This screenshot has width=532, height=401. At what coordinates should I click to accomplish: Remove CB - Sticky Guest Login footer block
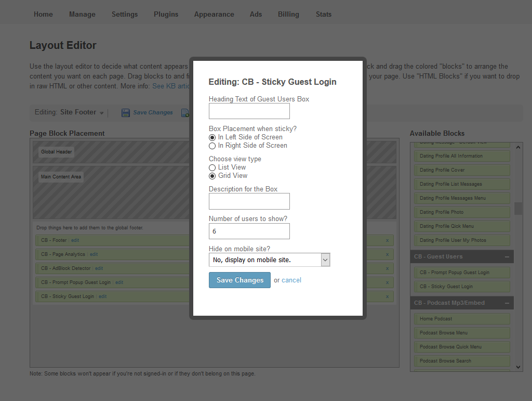(387, 296)
